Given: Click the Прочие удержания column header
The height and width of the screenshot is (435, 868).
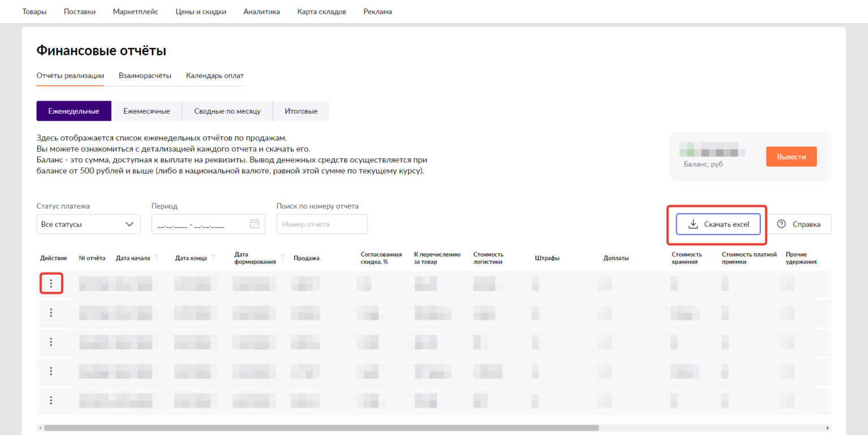Looking at the screenshot, I should point(801,258).
